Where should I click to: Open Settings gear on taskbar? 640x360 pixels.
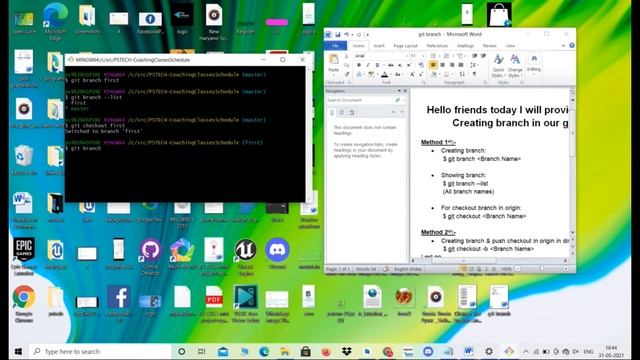click(489, 351)
